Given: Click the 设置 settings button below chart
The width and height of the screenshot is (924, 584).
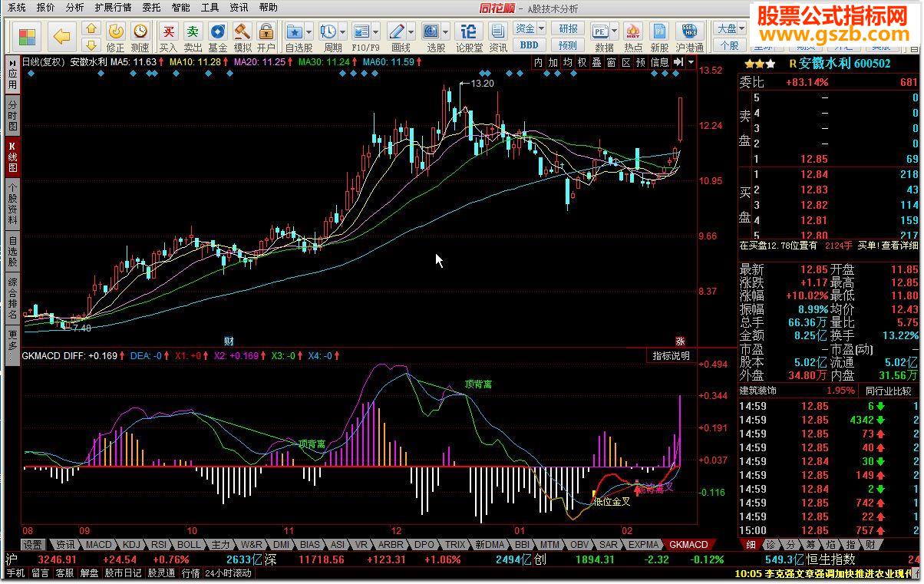Looking at the screenshot, I should [32, 545].
